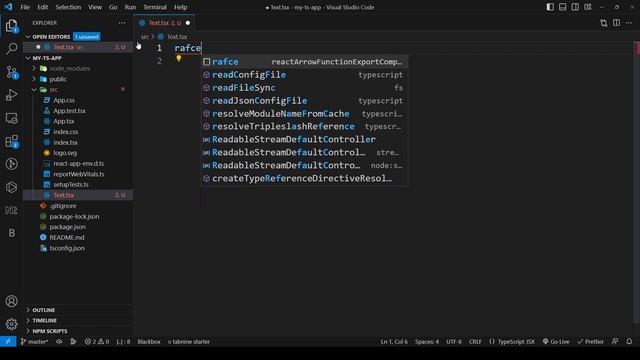The image size is (640, 360).
Task: Click Spaces: 4 indentation setting
Action: [x=427, y=342]
